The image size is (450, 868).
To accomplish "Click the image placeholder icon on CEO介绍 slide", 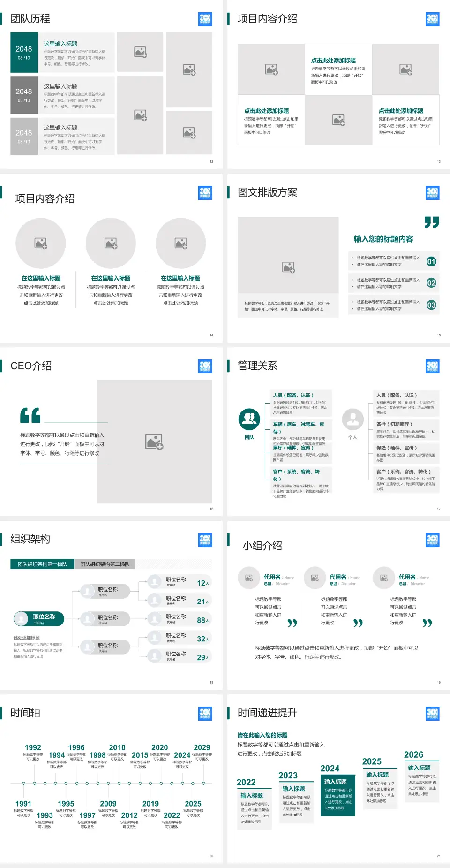I will [154, 442].
